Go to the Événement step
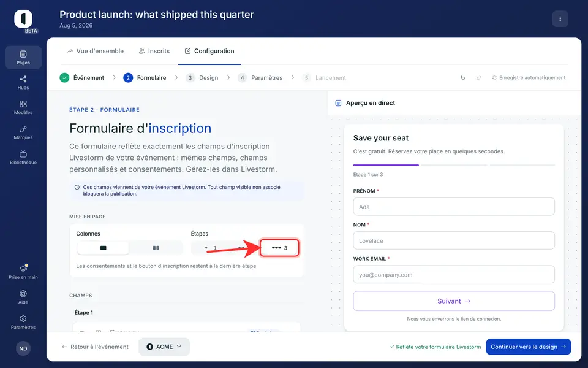 (81, 78)
